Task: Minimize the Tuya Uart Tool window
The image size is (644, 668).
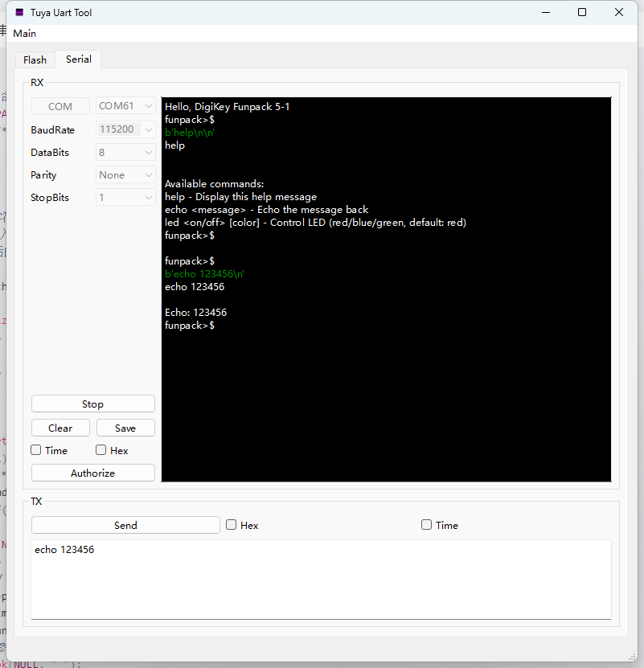Action: tap(546, 12)
